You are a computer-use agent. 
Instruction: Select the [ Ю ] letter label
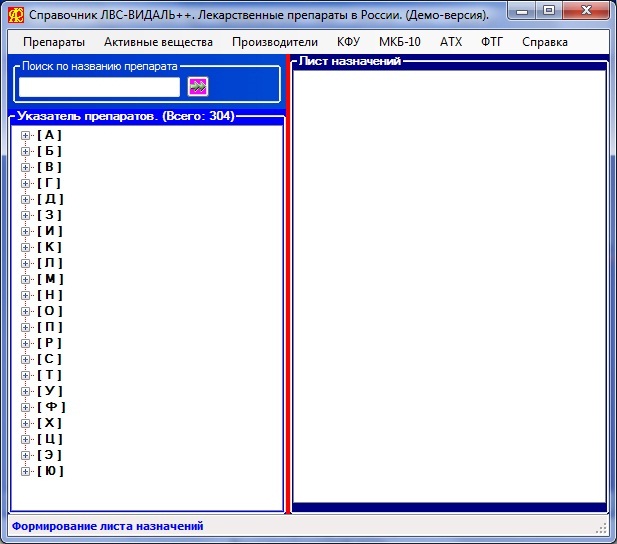click(x=50, y=471)
